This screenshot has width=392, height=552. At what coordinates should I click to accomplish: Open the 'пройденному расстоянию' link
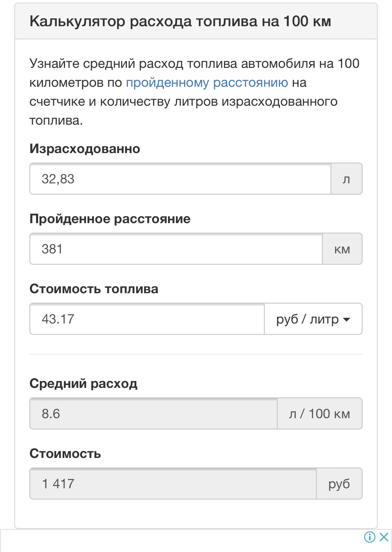click(x=207, y=83)
